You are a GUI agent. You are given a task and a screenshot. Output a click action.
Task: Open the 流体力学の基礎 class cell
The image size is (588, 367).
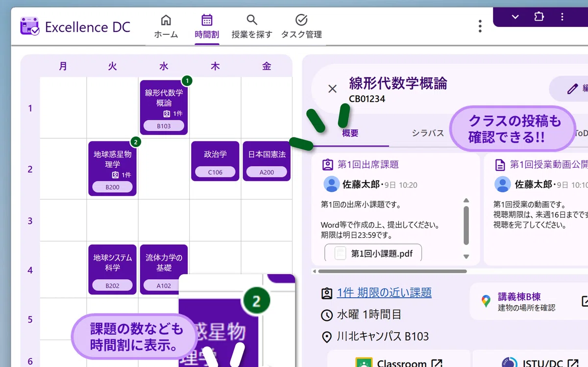click(164, 269)
